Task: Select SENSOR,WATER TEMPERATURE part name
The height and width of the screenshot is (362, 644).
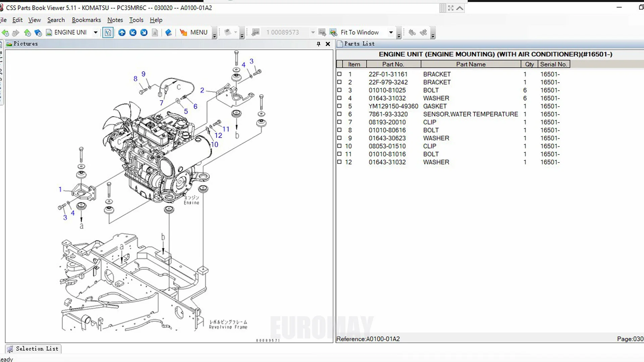Action: (x=470, y=114)
